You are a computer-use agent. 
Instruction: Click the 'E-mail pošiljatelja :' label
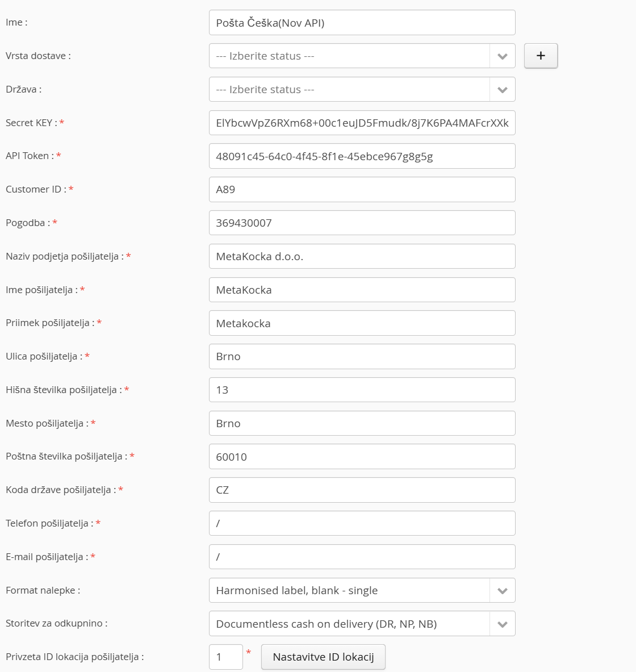[x=47, y=557]
